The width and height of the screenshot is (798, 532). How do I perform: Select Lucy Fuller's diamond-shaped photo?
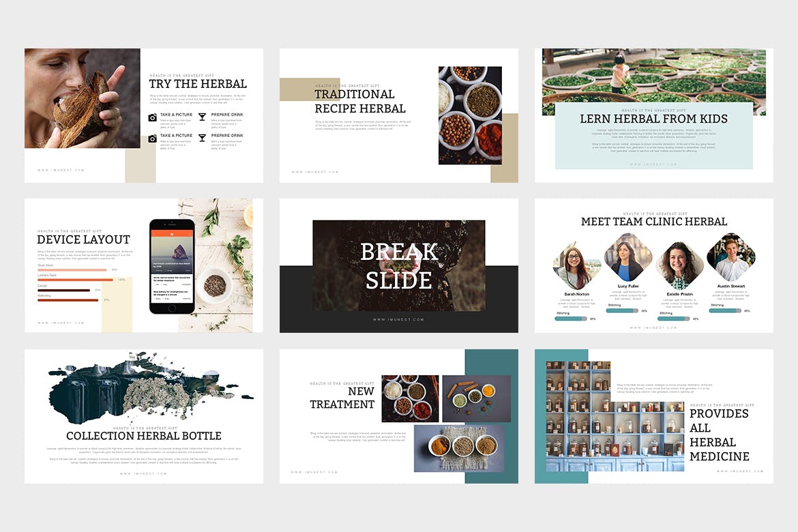pyautogui.click(x=627, y=258)
